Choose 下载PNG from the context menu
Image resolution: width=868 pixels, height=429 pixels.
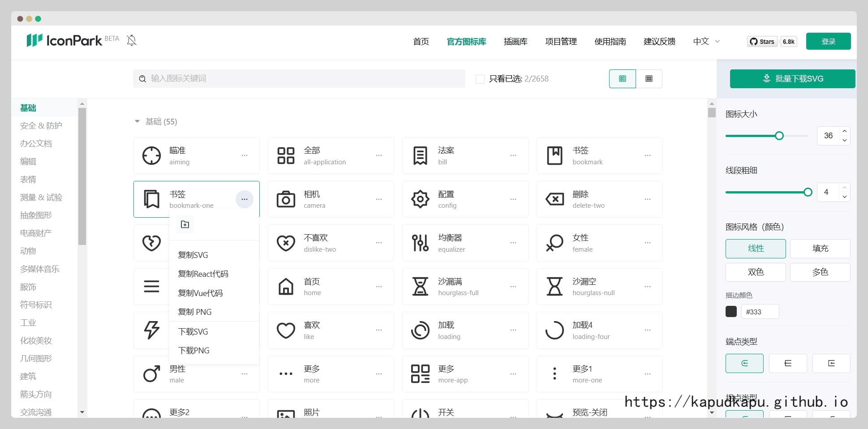tap(194, 351)
